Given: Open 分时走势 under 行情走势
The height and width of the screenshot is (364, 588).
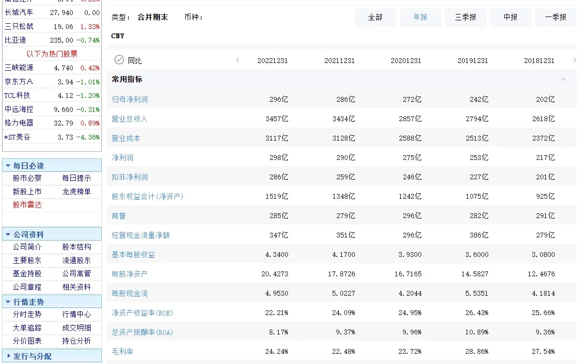Looking at the screenshot, I should [x=27, y=314].
